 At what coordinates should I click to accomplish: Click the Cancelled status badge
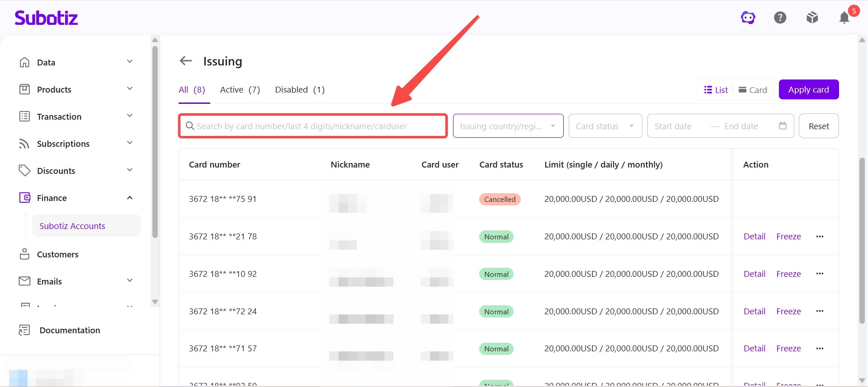[500, 199]
